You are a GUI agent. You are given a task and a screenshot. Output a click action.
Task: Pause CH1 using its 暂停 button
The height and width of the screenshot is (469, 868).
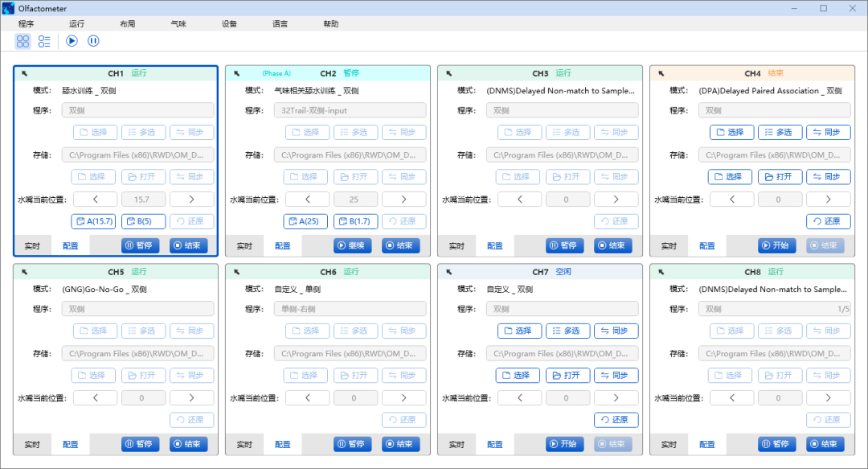(140, 245)
